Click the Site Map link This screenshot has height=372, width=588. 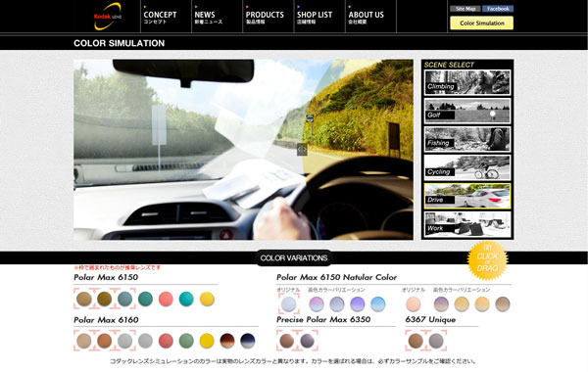465,9
